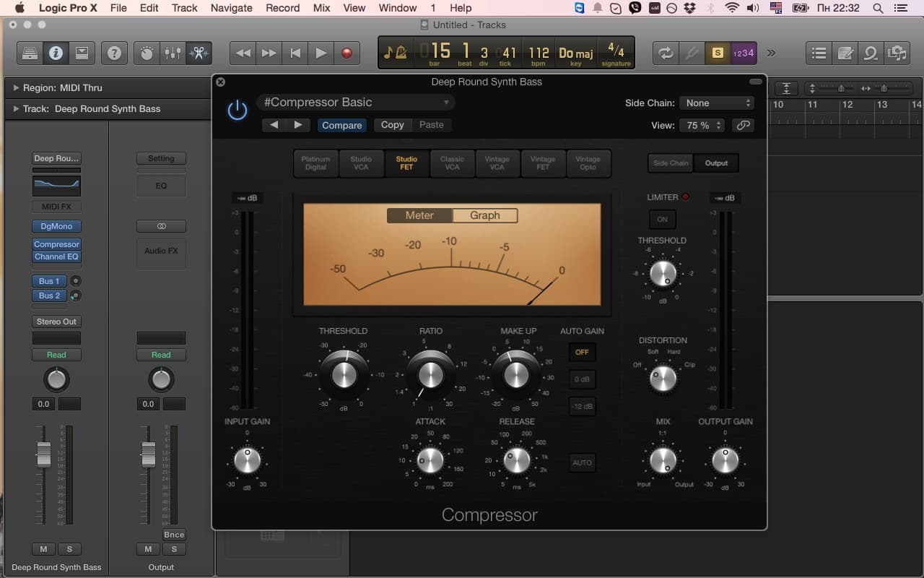Click the EQ thumbnail on Deep Round strip
This screenshot has width=924, height=578.
pyautogui.click(x=56, y=185)
